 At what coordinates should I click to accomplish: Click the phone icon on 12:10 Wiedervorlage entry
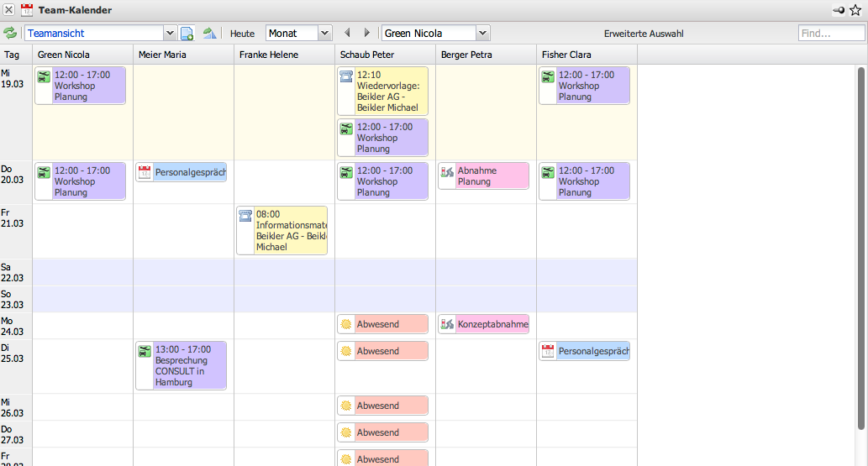pyautogui.click(x=345, y=76)
